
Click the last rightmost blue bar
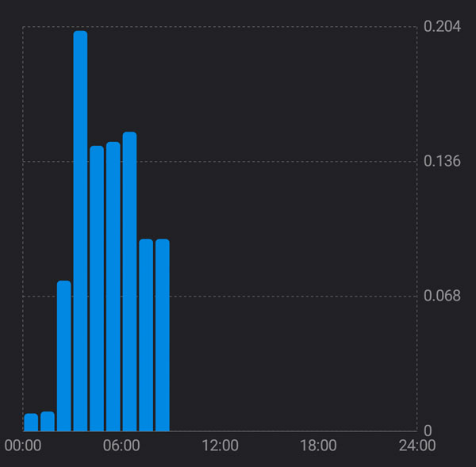[x=163, y=335]
